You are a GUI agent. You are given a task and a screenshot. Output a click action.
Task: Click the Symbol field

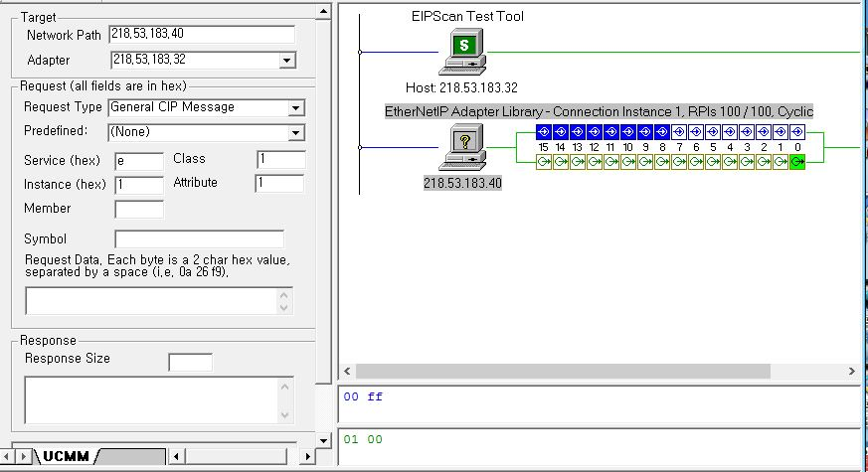click(199, 239)
